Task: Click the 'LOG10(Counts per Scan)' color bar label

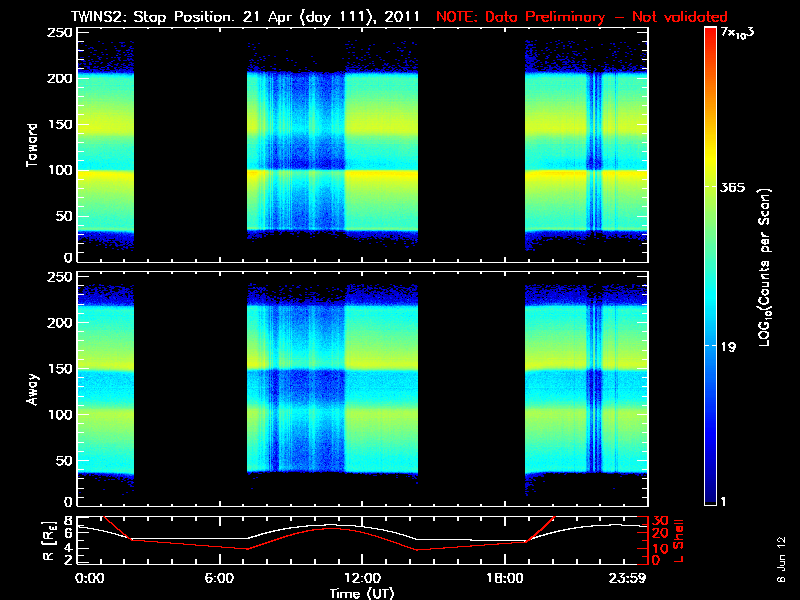Action: (x=764, y=268)
